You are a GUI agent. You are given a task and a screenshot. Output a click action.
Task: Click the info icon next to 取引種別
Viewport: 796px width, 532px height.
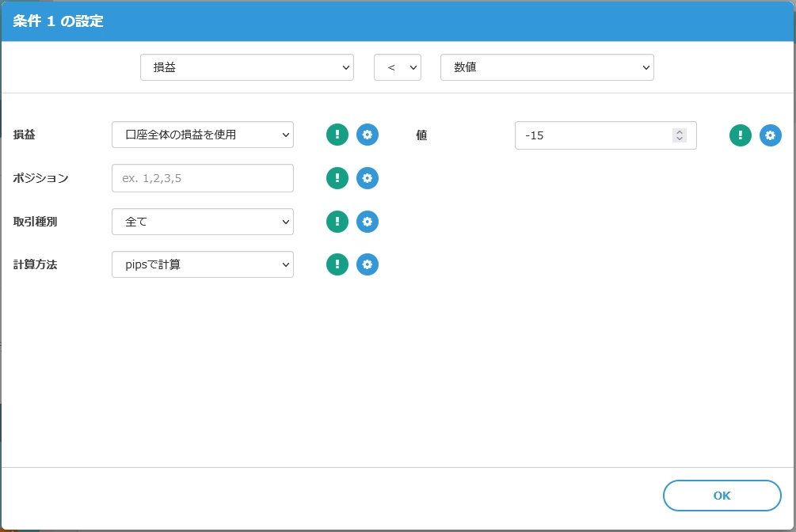(337, 222)
